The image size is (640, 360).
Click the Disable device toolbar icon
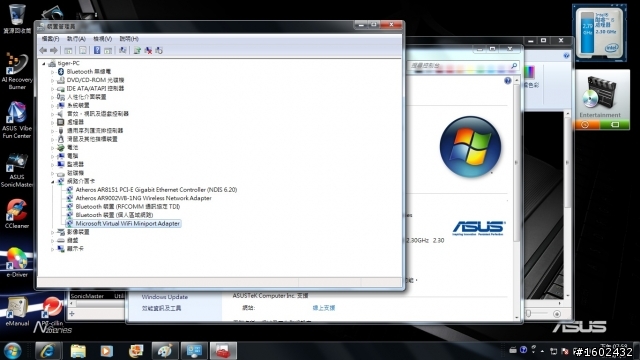[x=159, y=50]
